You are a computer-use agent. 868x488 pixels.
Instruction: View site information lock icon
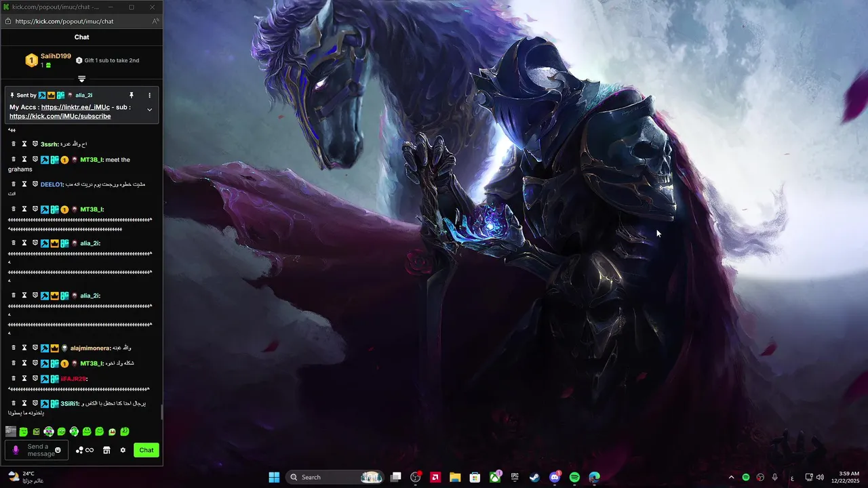pyautogui.click(x=8, y=21)
